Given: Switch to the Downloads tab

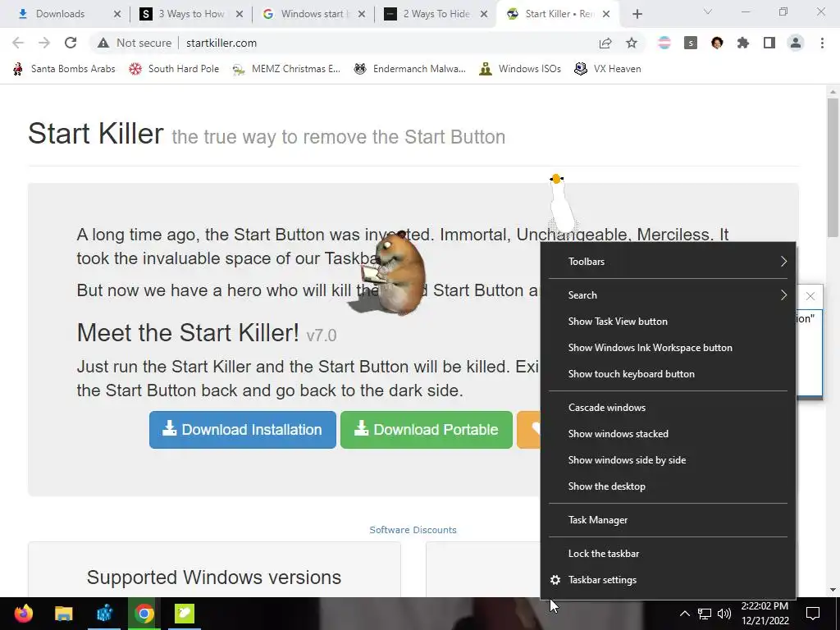Looking at the screenshot, I should coord(61,14).
